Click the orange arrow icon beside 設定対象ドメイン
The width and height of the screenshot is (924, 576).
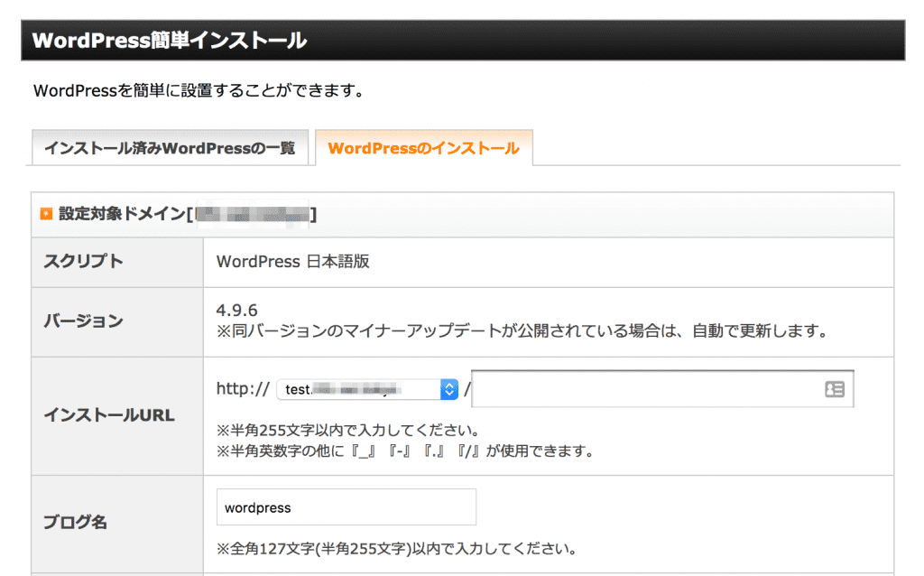[x=46, y=213]
